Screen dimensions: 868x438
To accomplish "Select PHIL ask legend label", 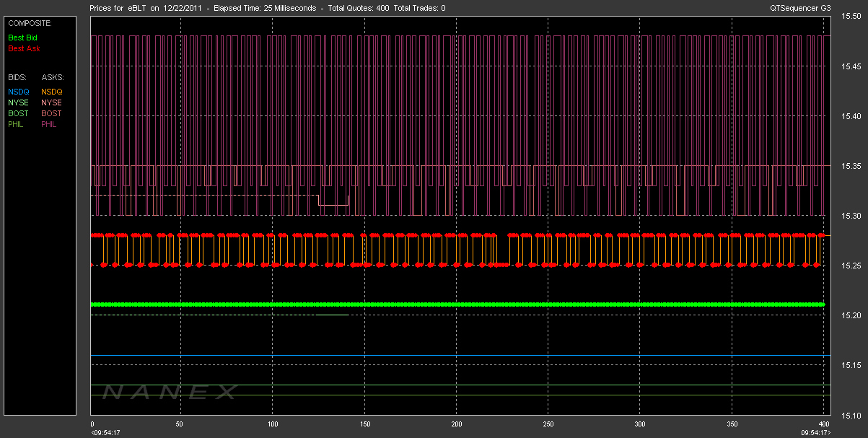I will [49, 124].
